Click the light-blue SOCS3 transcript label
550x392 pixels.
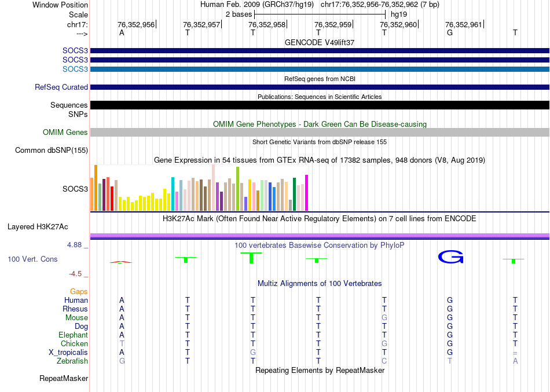75,69
